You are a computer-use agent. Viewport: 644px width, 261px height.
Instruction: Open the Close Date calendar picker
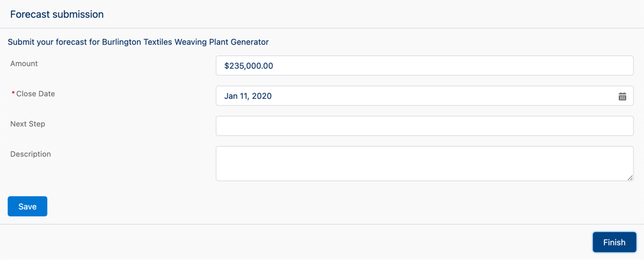(x=622, y=96)
